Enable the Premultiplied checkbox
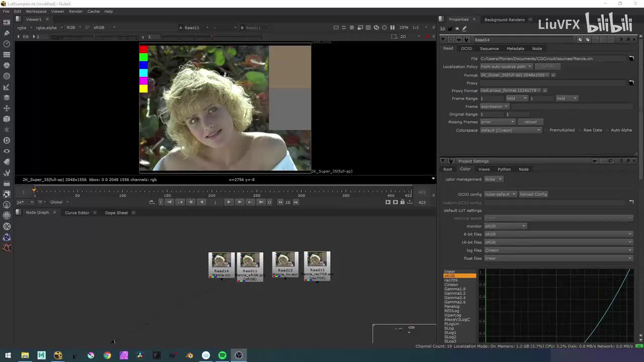 click(x=546, y=130)
